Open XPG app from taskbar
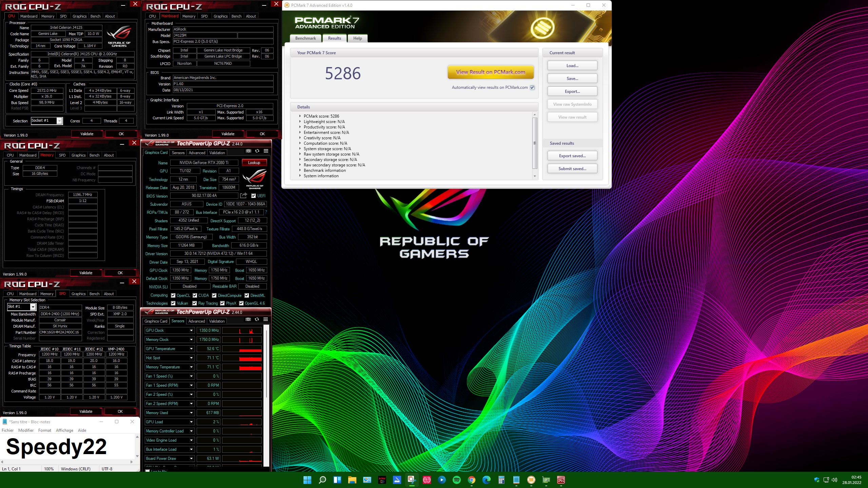 pyautogui.click(x=382, y=480)
